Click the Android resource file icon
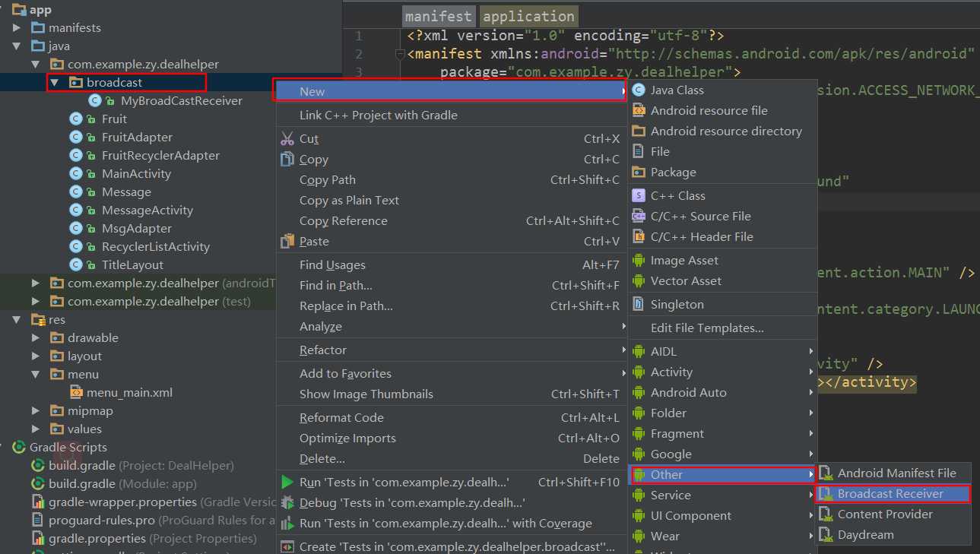Screen dimensions: 980x554 (x=639, y=110)
